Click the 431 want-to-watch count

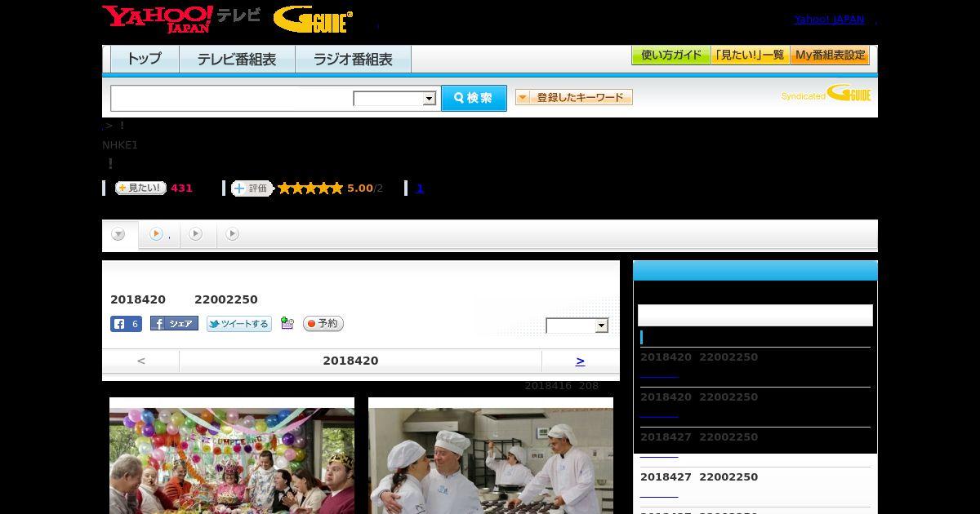coord(181,188)
